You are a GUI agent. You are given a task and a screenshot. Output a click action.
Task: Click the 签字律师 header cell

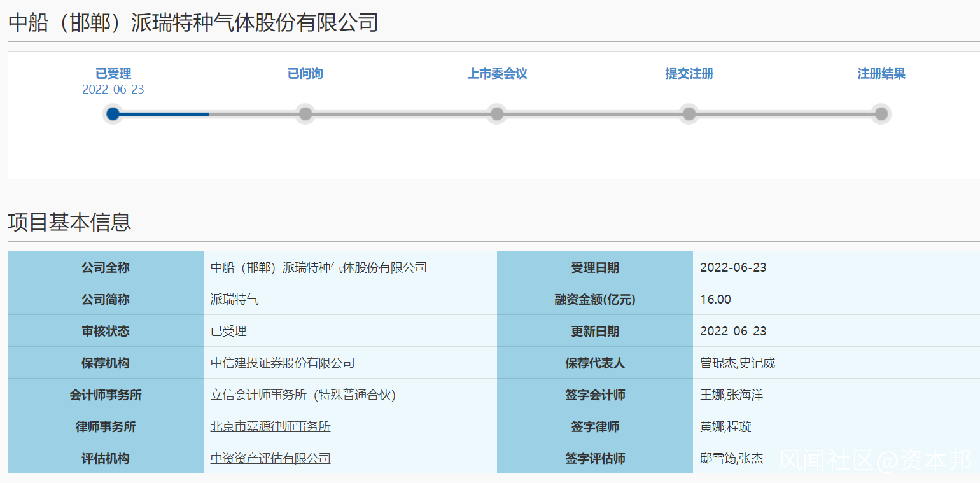coord(595,427)
